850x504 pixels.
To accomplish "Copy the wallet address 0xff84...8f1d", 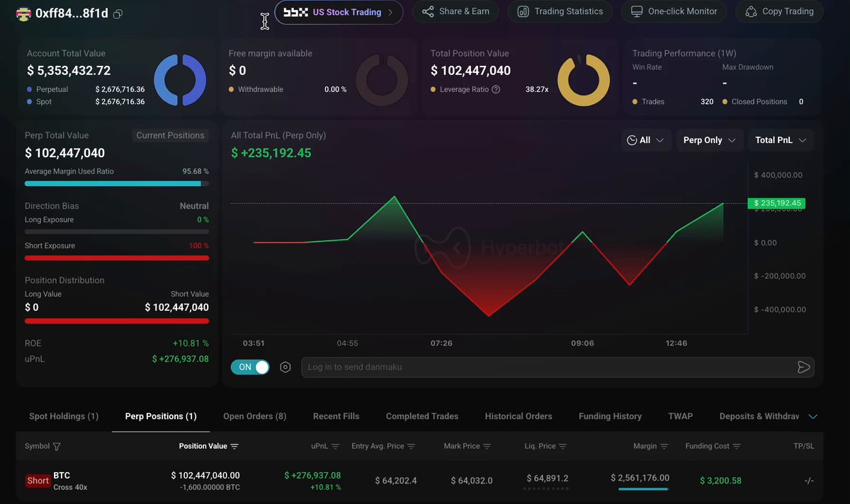I will tap(118, 14).
